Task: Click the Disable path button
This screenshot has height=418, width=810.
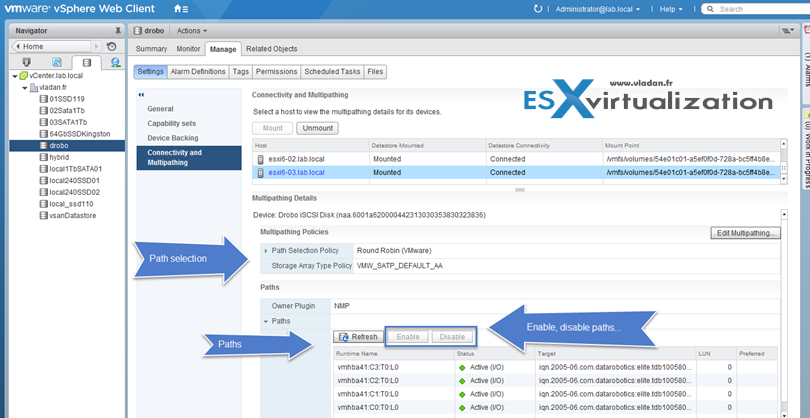Action: point(452,337)
